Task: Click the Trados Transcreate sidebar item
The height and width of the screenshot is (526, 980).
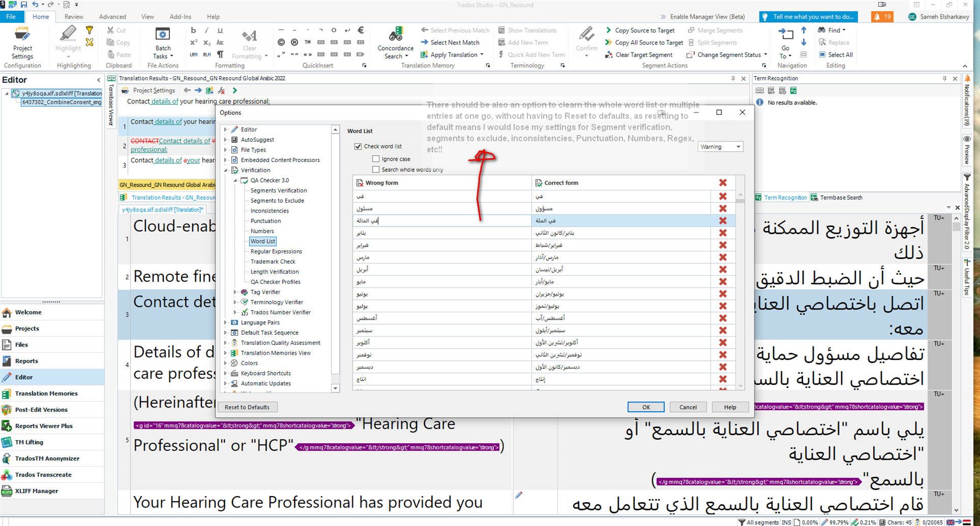Action: tap(52, 474)
